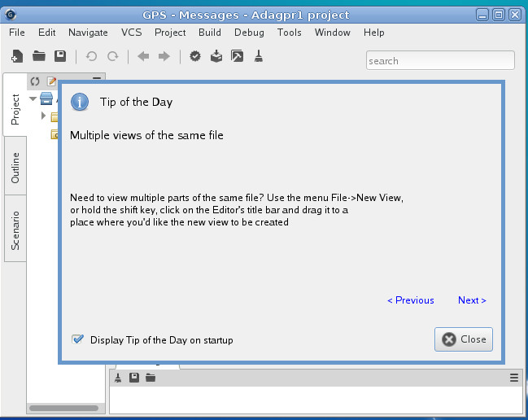The image size is (528, 420).
Task: Click the GPS application icon in title bar
Action: point(11,15)
